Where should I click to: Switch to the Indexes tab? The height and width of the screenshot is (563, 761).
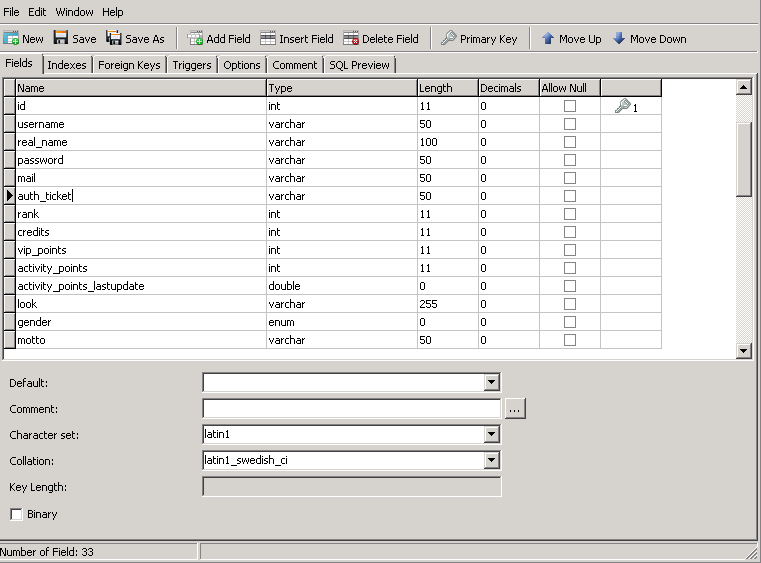tap(67, 65)
